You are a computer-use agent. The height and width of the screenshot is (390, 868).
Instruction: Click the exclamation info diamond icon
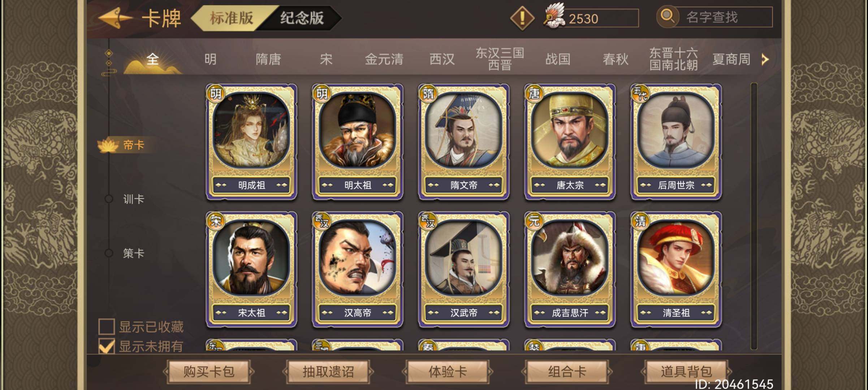tap(522, 18)
